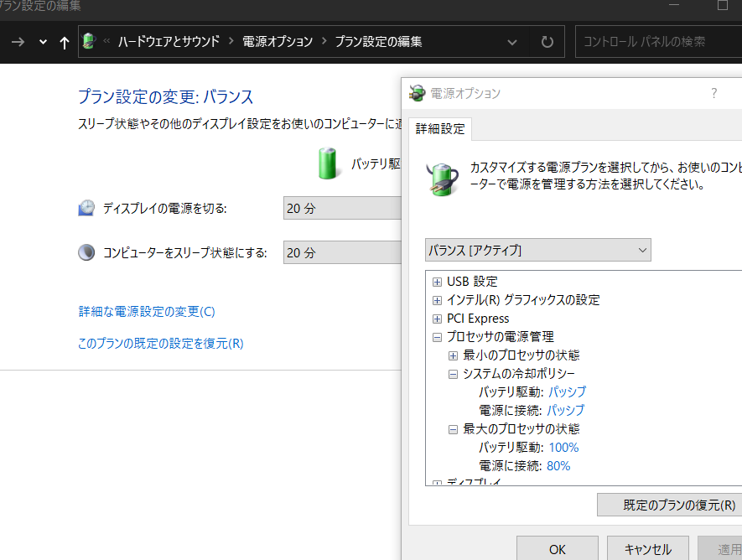Click the 80% value for 電源に接続
742x560 pixels.
tap(558, 466)
